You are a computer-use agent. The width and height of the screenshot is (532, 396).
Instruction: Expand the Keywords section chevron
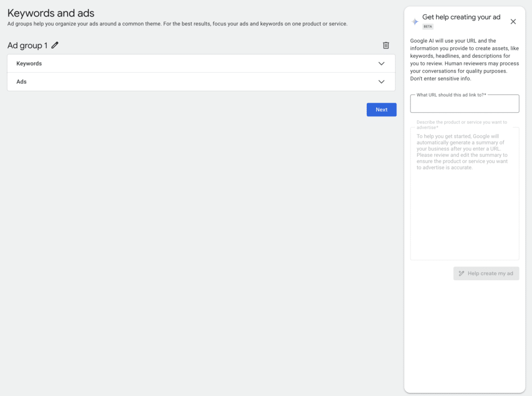[381, 64]
